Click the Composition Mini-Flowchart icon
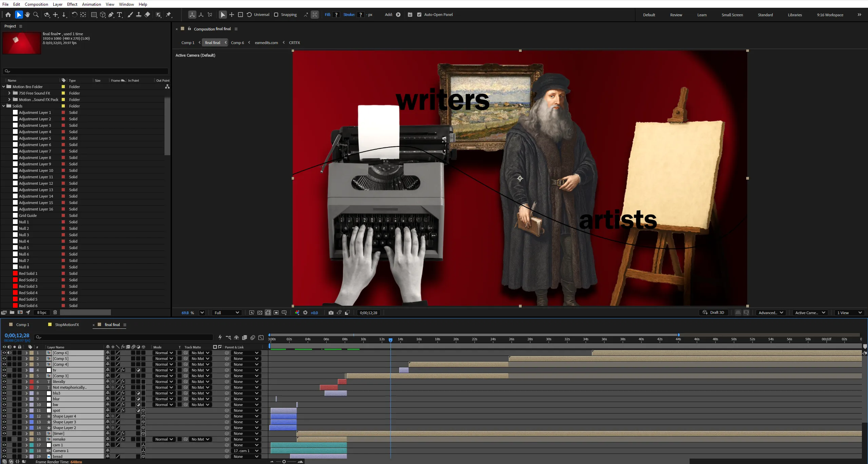868x464 pixels. tap(228, 337)
